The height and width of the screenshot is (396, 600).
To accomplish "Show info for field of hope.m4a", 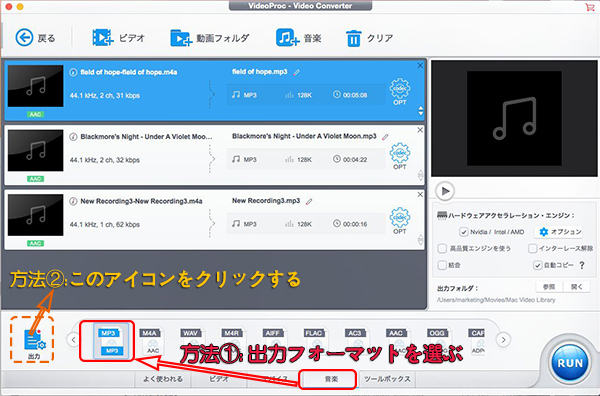I will tap(73, 72).
